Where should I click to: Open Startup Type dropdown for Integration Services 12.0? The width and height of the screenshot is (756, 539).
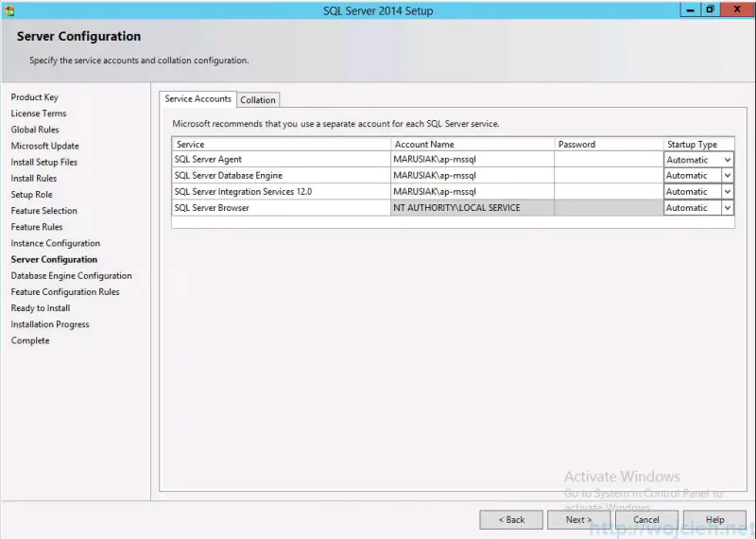[x=728, y=192]
